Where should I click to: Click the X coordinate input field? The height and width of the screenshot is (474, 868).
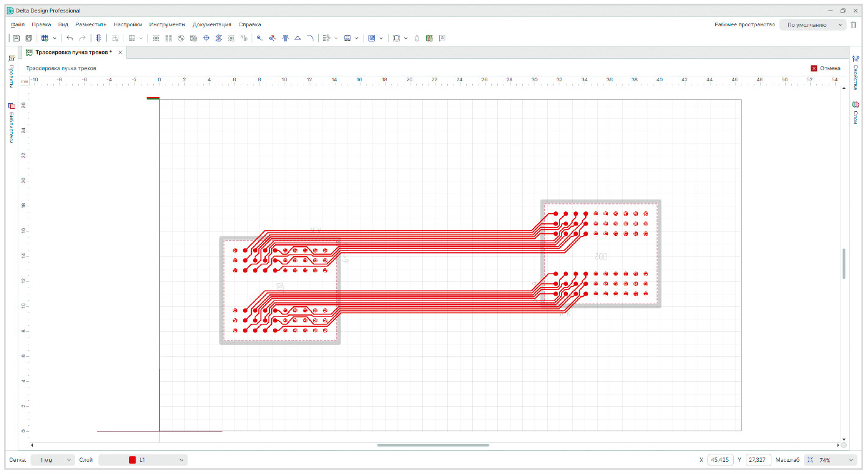(720, 460)
